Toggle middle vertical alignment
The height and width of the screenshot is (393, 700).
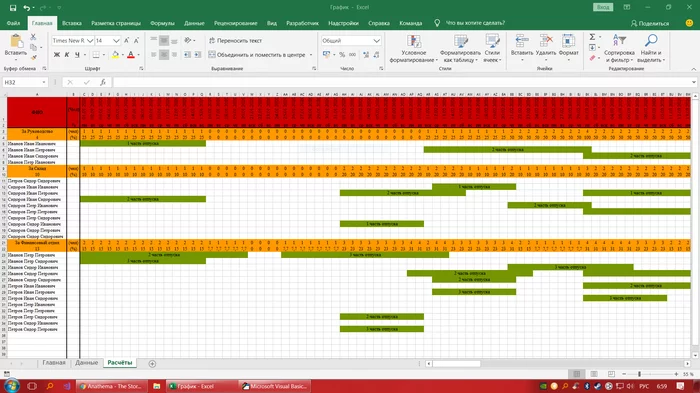click(164, 41)
